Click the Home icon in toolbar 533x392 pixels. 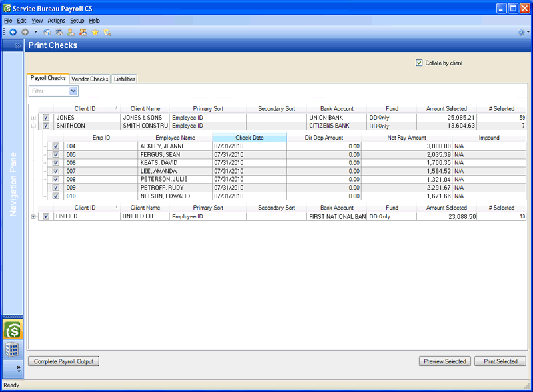(47, 32)
